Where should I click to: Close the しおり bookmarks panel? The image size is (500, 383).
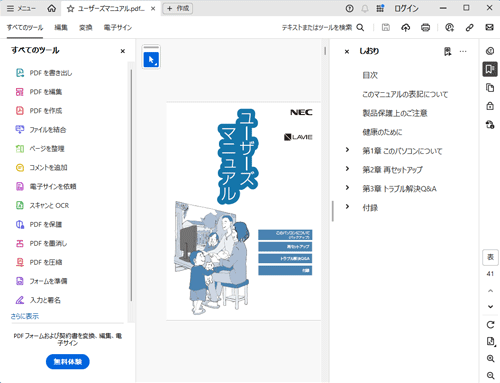(347, 51)
